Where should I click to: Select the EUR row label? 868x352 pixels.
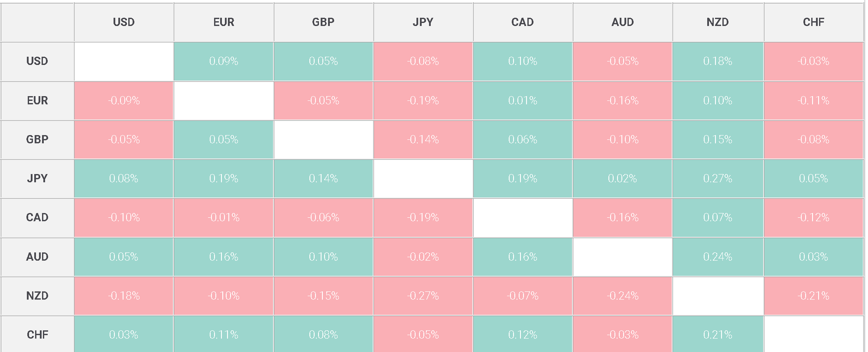pyautogui.click(x=37, y=100)
